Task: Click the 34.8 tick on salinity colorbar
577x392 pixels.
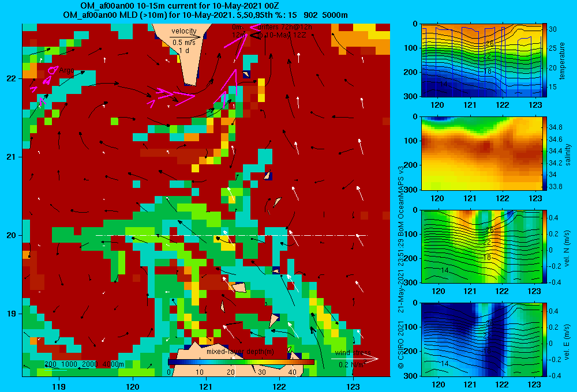Action: pyautogui.click(x=556, y=127)
